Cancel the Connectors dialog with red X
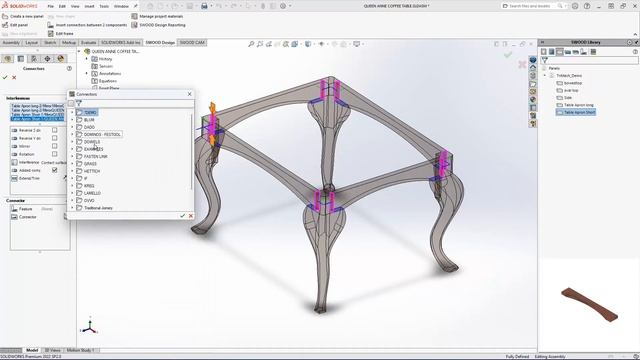 [x=191, y=216]
